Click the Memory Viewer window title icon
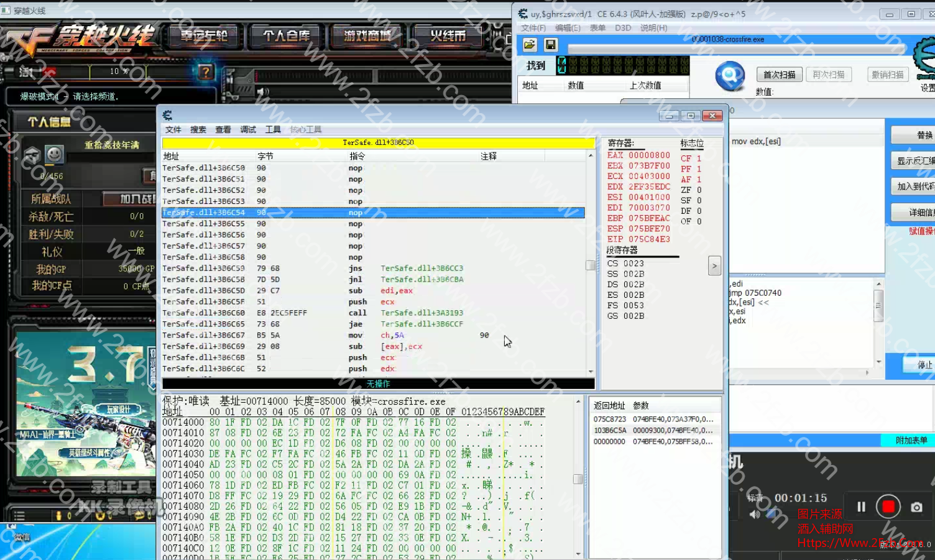 point(167,115)
